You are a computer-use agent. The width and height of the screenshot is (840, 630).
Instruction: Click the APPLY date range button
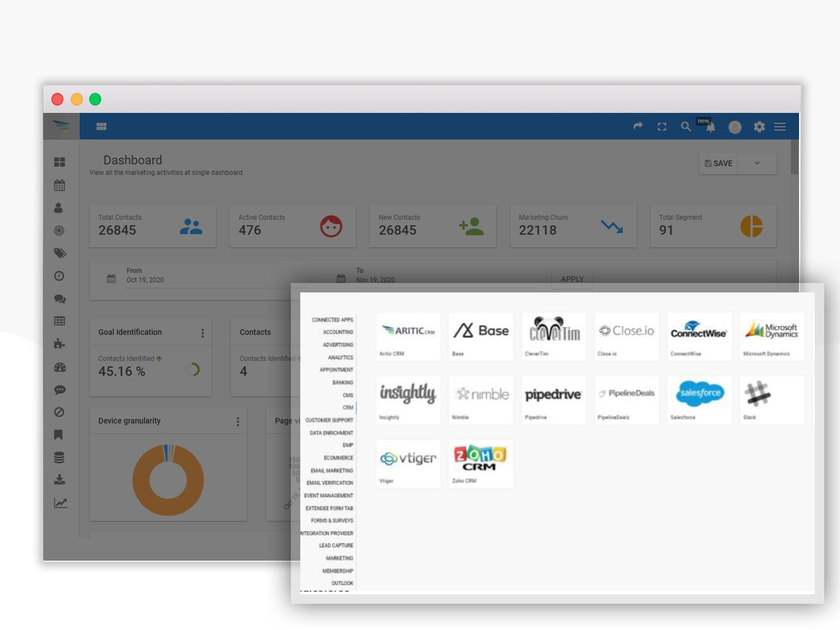pyautogui.click(x=572, y=279)
